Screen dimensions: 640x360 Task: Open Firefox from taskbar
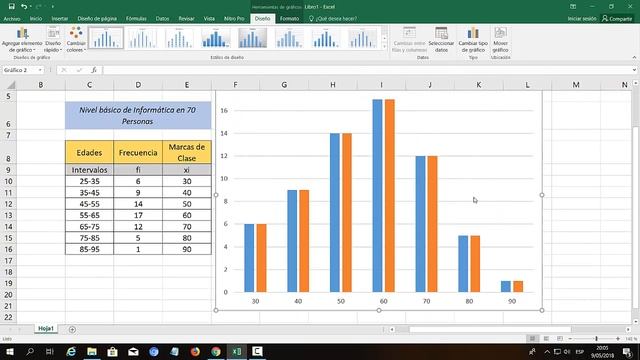[x=195, y=351]
